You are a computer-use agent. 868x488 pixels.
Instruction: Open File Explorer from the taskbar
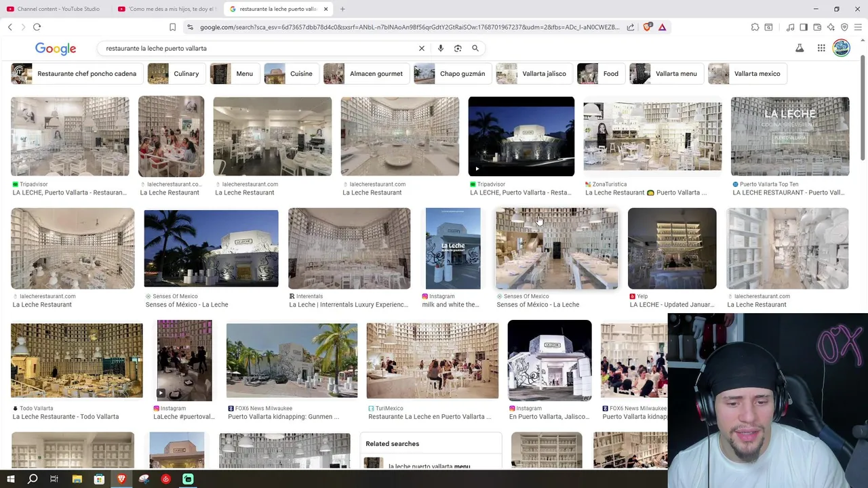pyautogui.click(x=77, y=479)
